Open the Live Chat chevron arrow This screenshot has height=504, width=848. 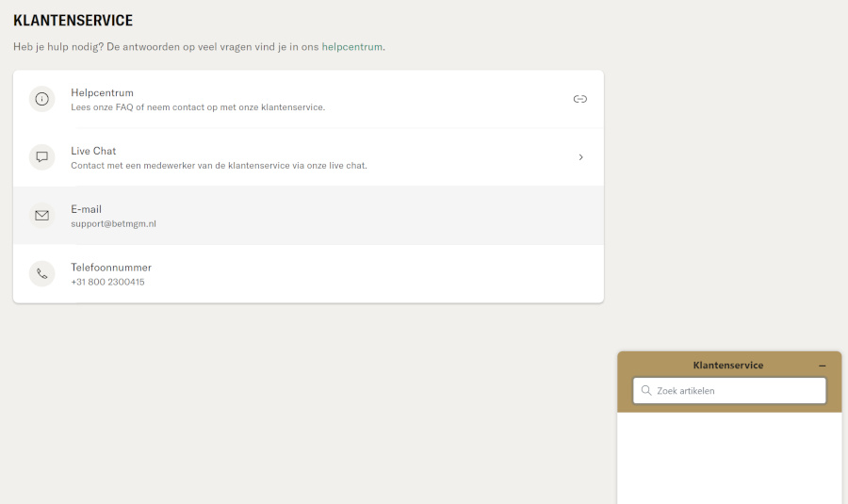[580, 157]
